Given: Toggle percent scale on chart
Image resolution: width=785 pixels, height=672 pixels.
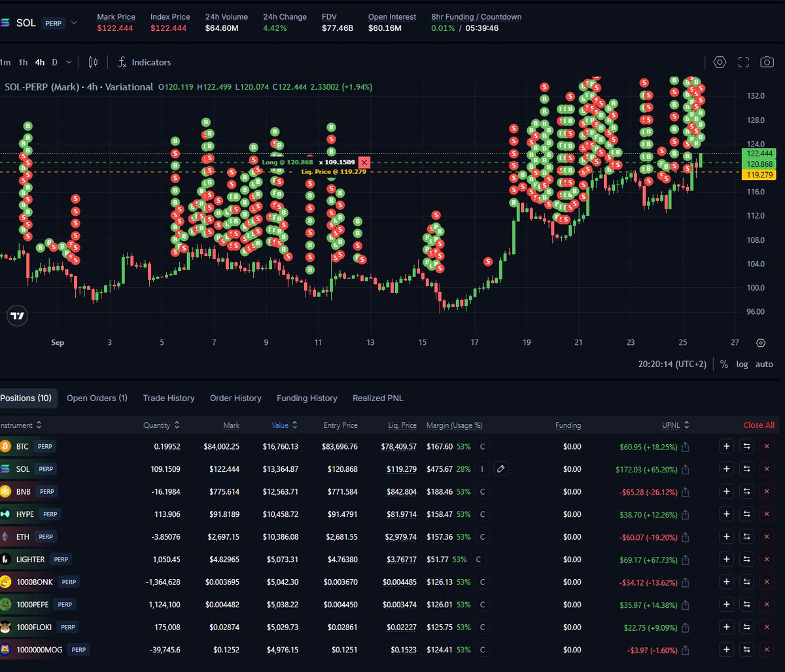Looking at the screenshot, I should [x=724, y=364].
